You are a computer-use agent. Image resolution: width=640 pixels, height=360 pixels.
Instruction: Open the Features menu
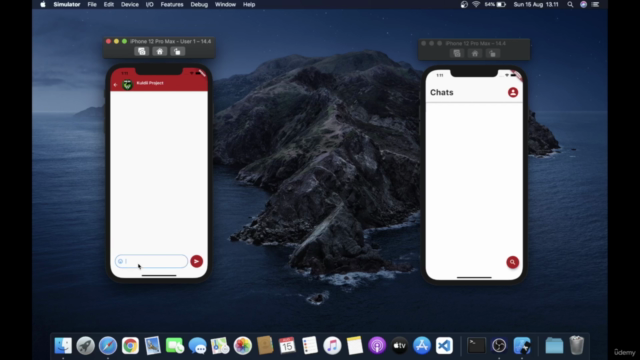click(x=172, y=4)
